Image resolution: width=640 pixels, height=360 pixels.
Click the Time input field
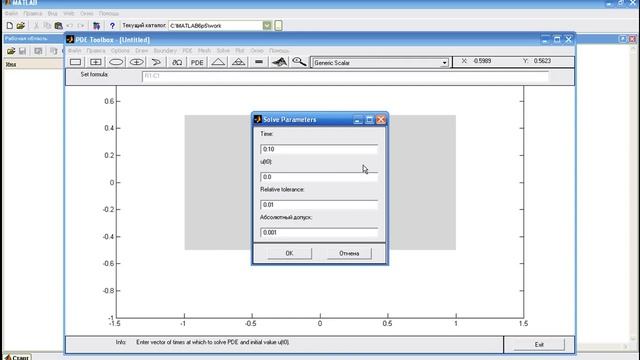pos(319,149)
